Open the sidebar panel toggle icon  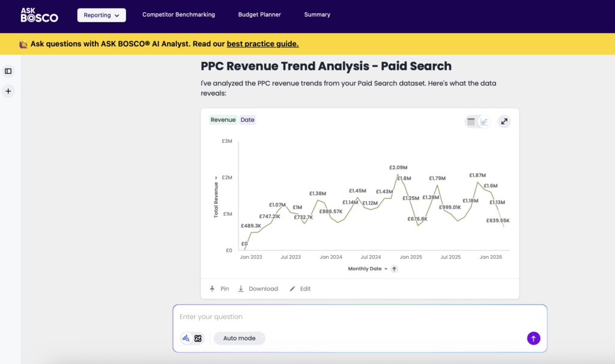click(x=8, y=71)
